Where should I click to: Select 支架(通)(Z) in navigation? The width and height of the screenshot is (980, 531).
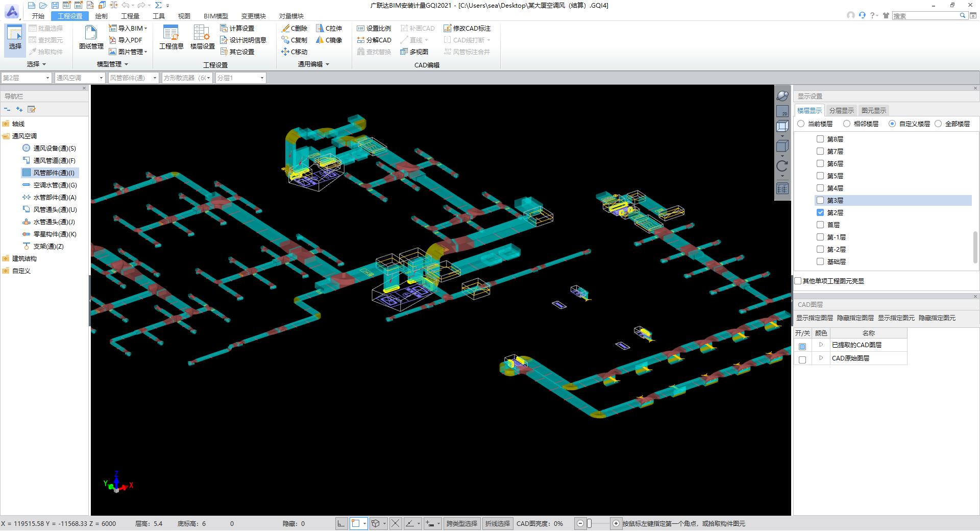coord(43,246)
